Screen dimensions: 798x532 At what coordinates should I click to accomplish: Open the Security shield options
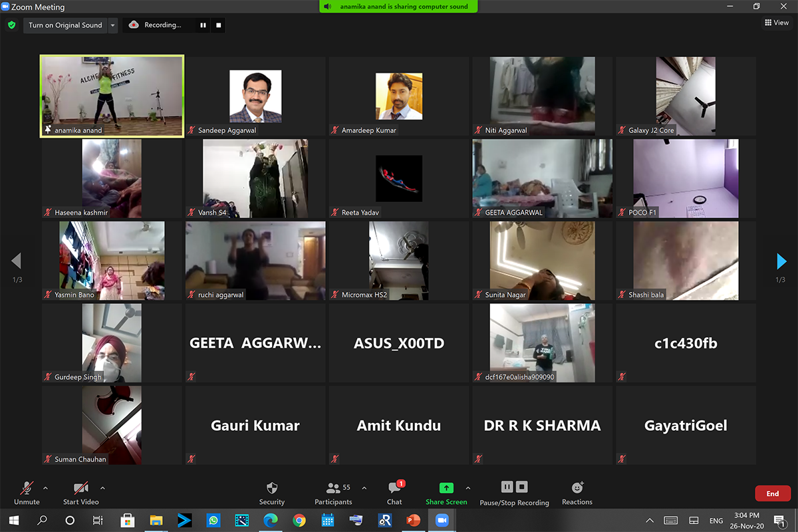[x=271, y=493]
